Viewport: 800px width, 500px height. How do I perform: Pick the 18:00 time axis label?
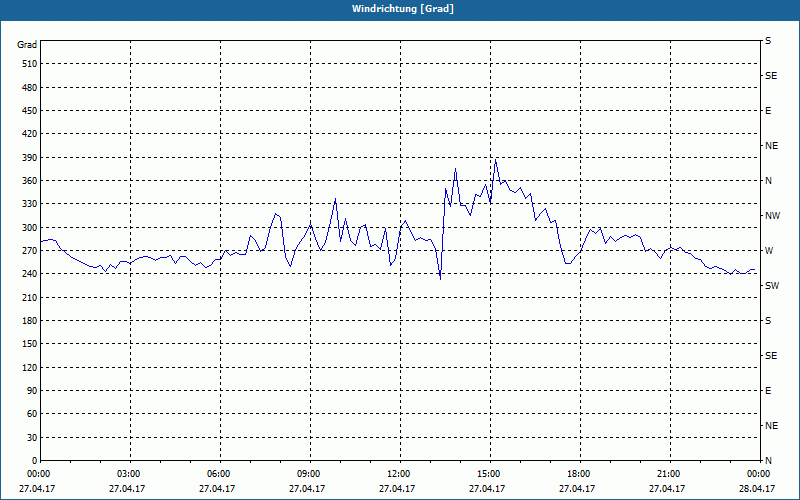click(579, 474)
